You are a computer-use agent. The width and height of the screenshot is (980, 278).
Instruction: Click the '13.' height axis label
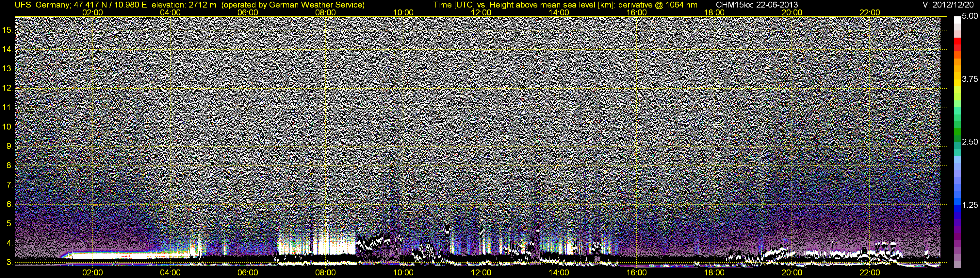(x=8, y=69)
